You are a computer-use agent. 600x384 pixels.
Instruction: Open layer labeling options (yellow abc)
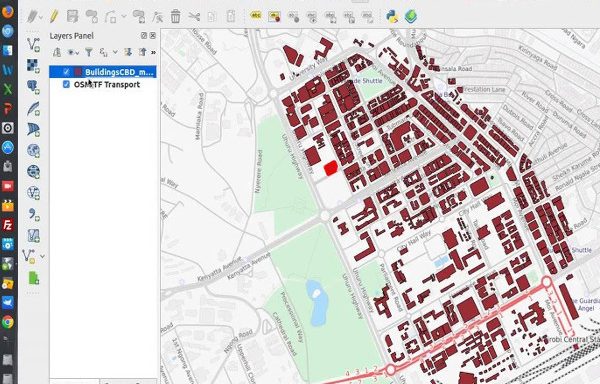tap(256, 16)
